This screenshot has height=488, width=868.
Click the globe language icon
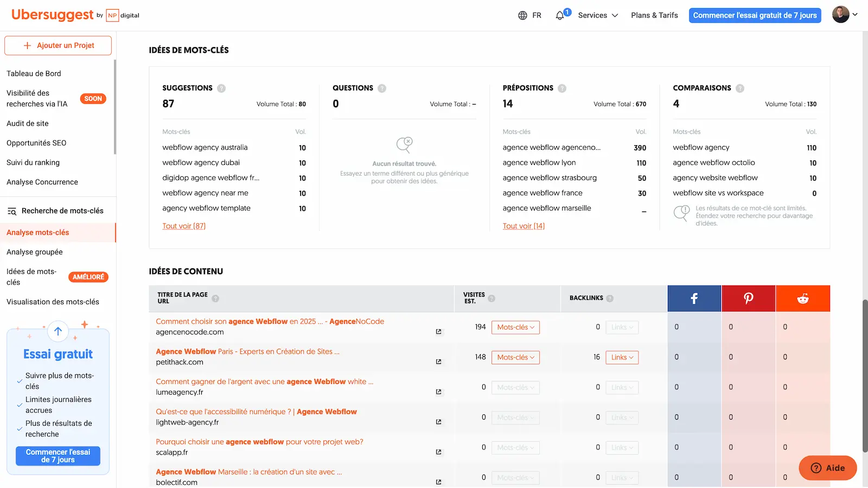coord(522,16)
